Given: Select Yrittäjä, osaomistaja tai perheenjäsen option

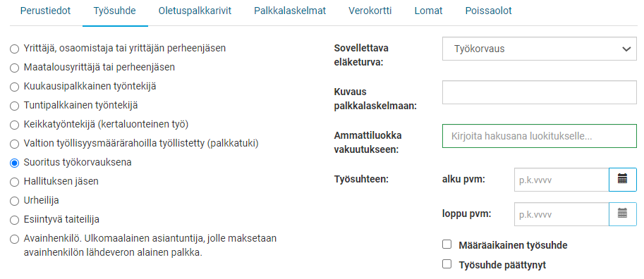Looking at the screenshot, I should click(x=14, y=49).
